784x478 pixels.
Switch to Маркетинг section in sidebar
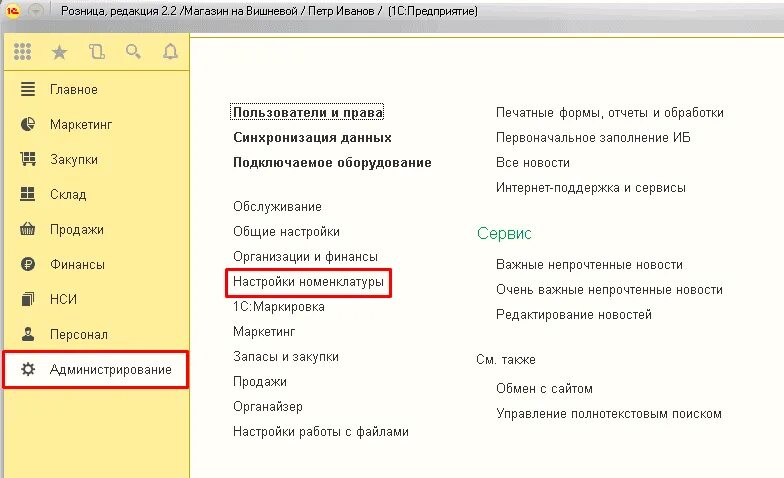pyautogui.click(x=81, y=124)
